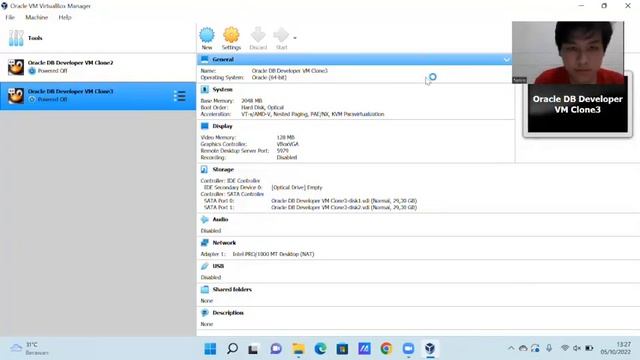Open the Description section heading
640x360 pixels.
tap(228, 313)
